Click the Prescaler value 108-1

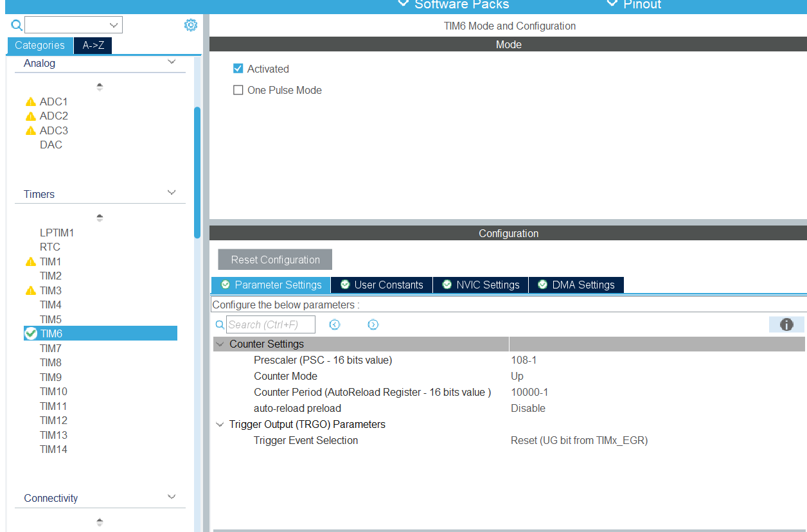tap(524, 360)
